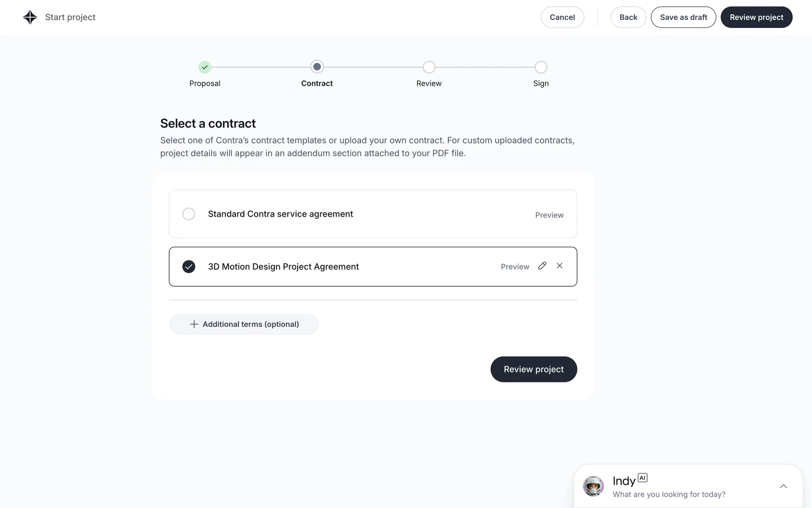
Task: Edit the 3D Motion Design agreement with pencil icon
Action: click(542, 266)
